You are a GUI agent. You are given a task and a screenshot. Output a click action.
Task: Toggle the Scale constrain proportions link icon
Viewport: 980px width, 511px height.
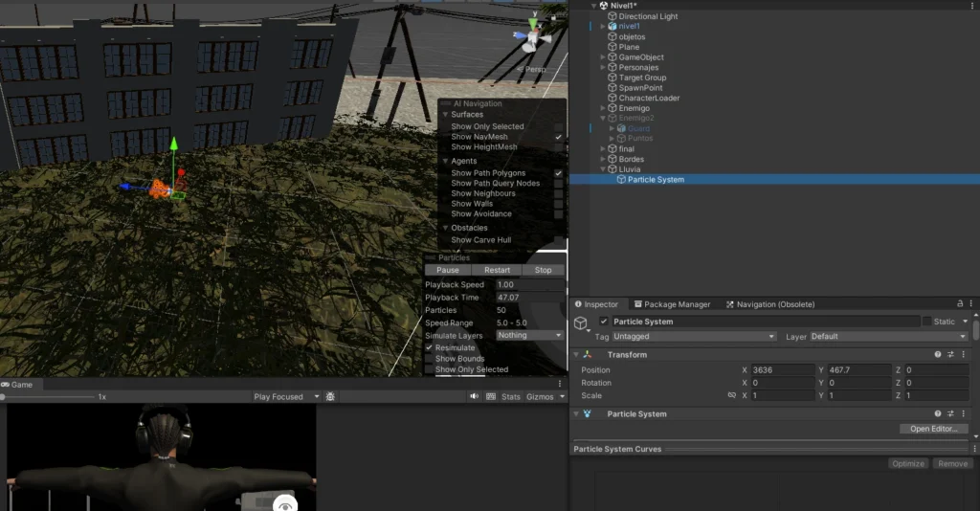(731, 395)
